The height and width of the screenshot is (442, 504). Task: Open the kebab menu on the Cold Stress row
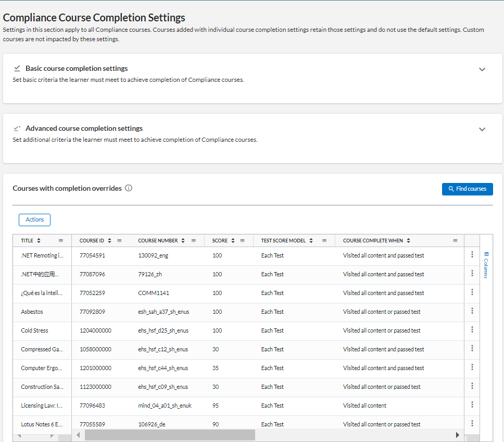click(x=472, y=329)
